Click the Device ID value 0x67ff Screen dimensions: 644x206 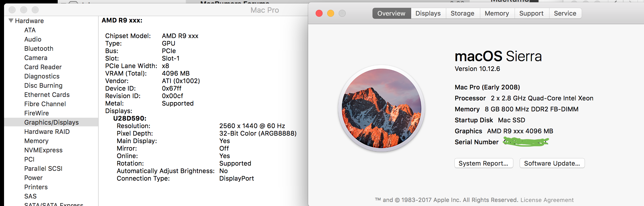172,88
